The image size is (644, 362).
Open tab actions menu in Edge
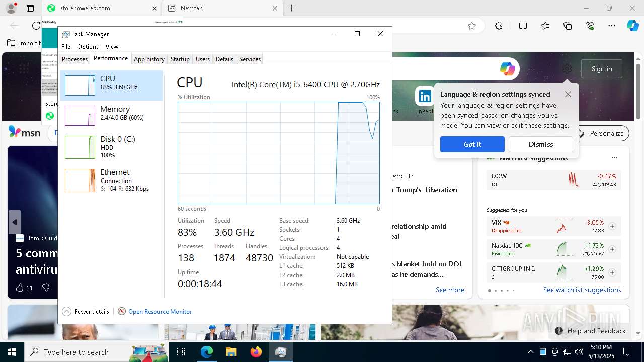point(30,8)
